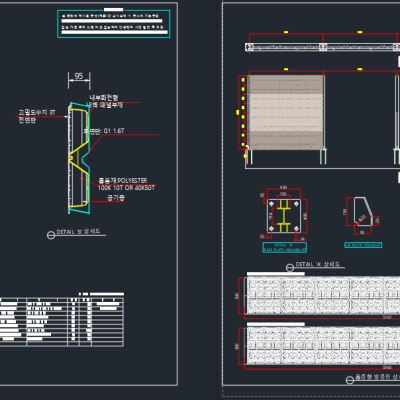This screenshot has height=400, width=400.
Task: Select the rib plate outline shape
Action: [363, 211]
